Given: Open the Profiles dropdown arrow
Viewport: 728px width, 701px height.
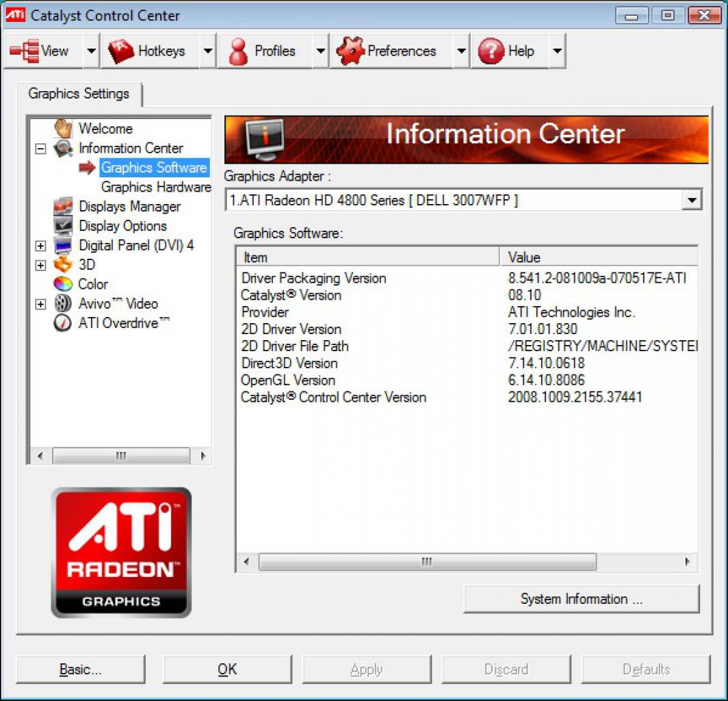Looking at the screenshot, I should coord(320,51).
